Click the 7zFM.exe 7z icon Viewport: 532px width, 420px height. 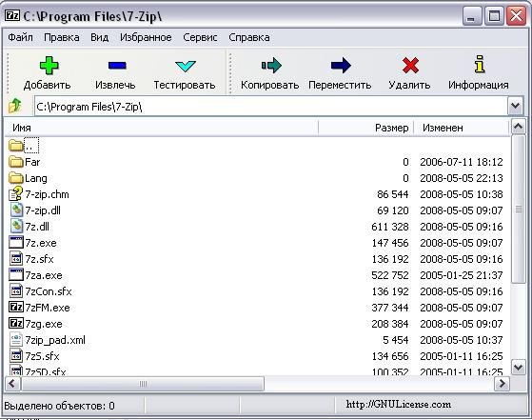pyautogui.click(x=16, y=307)
